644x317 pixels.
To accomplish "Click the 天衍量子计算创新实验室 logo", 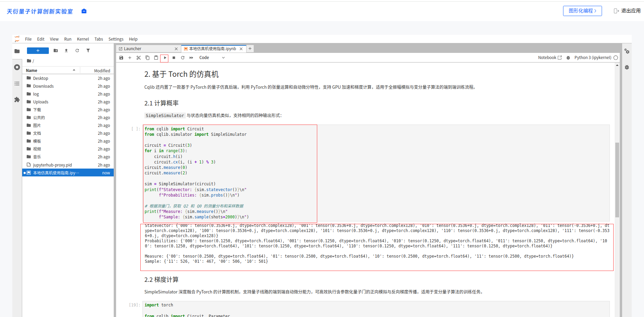I will (40, 12).
